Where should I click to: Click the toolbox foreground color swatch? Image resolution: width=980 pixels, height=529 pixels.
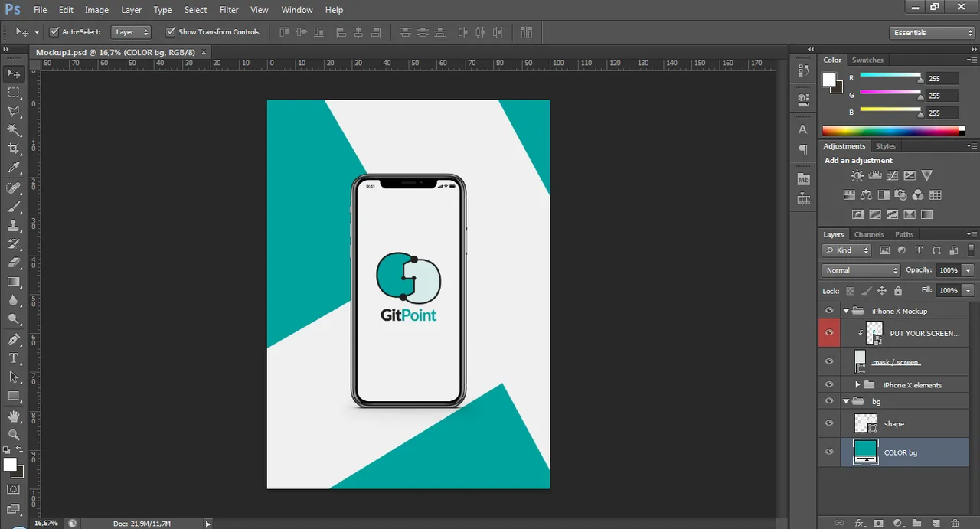tap(10, 465)
